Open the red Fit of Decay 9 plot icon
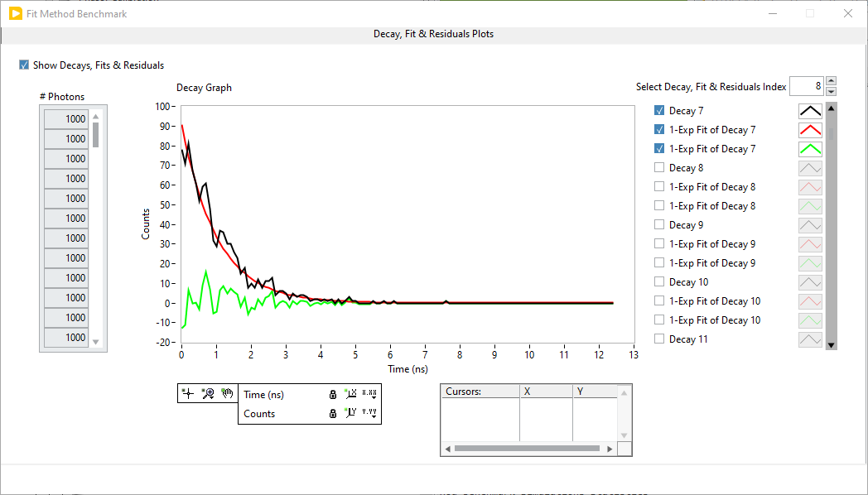The image size is (868, 495). click(810, 244)
